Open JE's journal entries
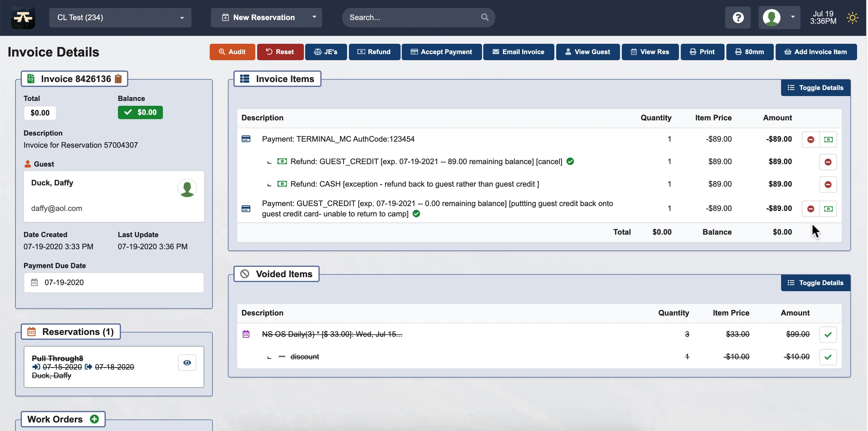 [x=326, y=52]
